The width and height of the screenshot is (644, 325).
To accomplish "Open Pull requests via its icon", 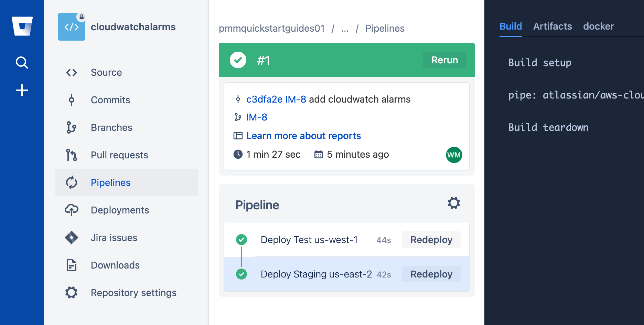I will 71,155.
